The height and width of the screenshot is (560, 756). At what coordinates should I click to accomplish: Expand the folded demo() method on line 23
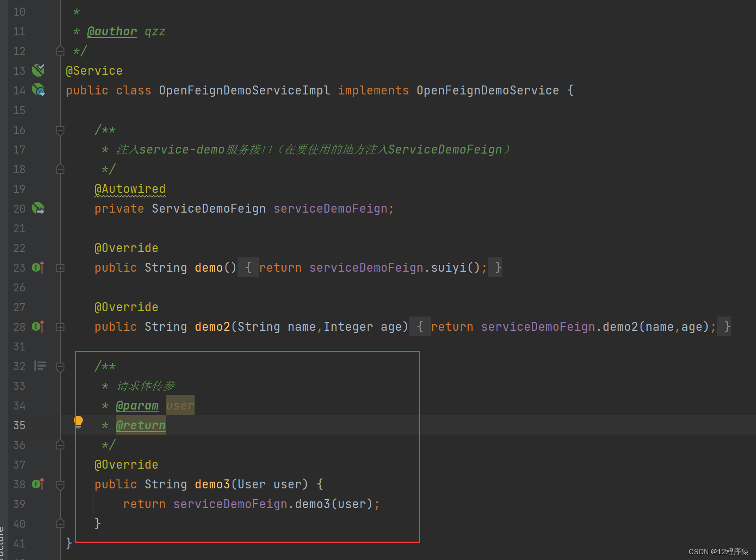tap(60, 268)
